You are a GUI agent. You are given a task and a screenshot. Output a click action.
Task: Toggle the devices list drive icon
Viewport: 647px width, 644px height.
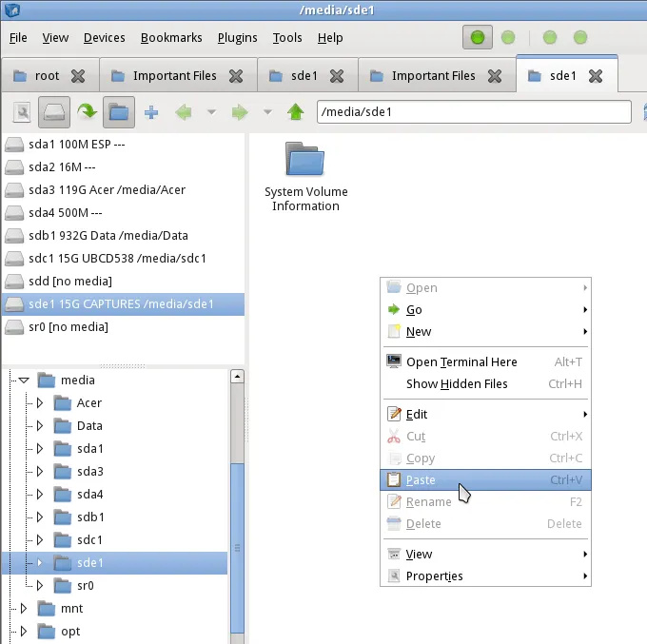coord(54,112)
